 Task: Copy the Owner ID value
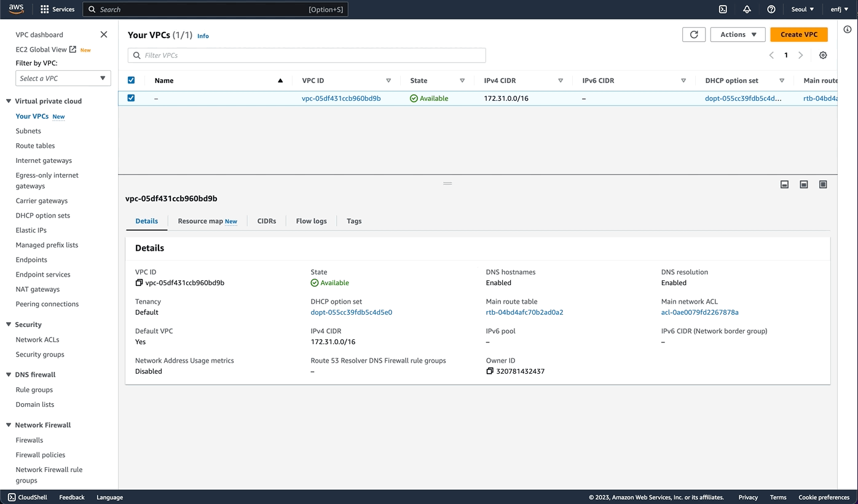click(x=490, y=371)
